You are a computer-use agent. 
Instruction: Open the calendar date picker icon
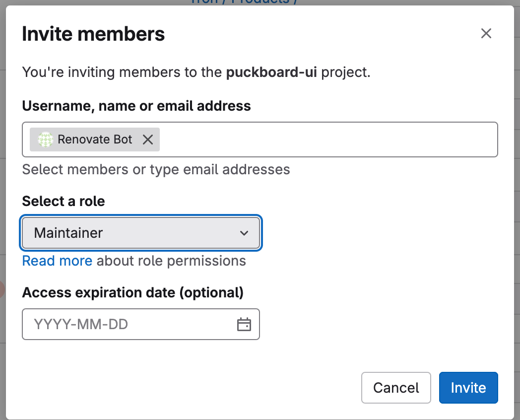[244, 325]
